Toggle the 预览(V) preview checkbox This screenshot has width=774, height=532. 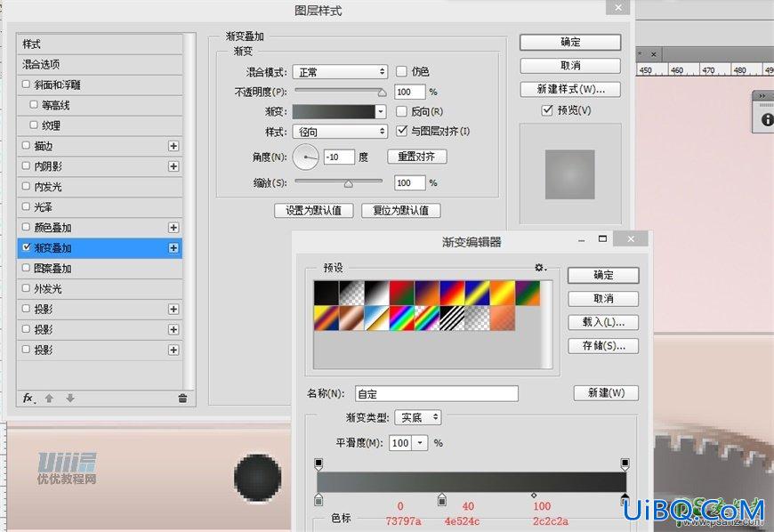(x=547, y=110)
